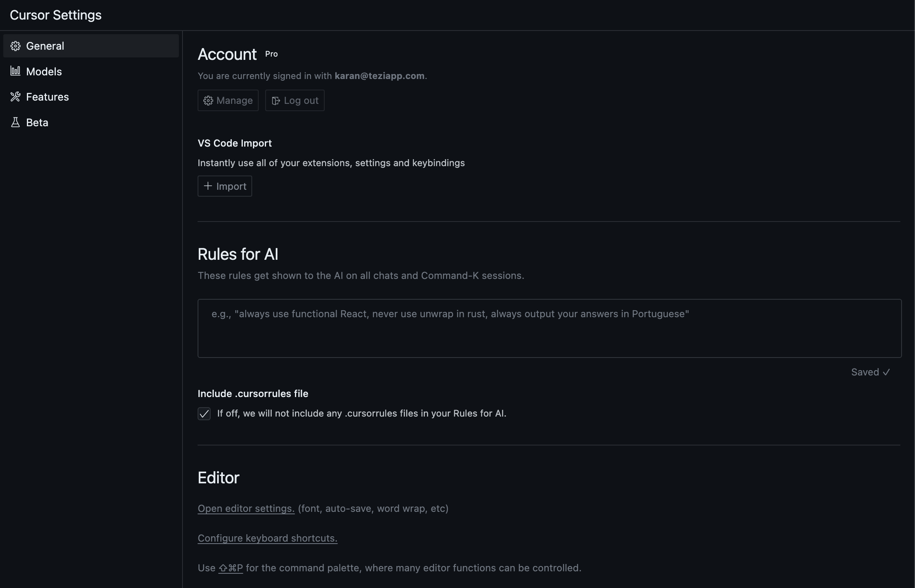
Task: Disable the Include .cursorrules file checkbox
Action: (204, 414)
